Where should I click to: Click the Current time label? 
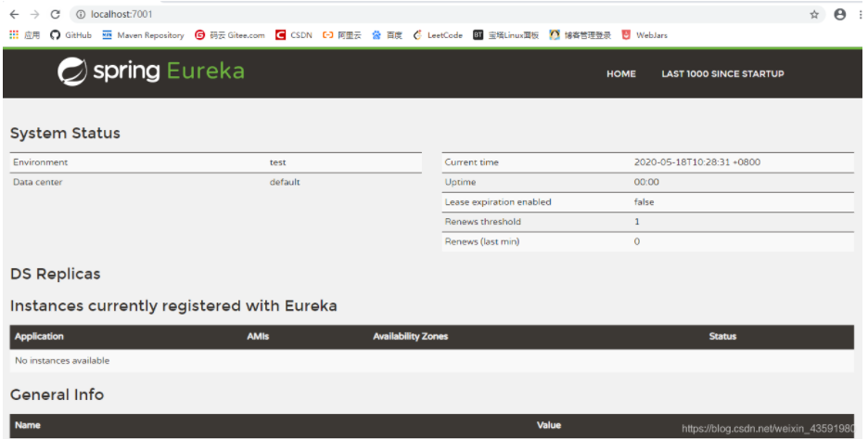(472, 162)
